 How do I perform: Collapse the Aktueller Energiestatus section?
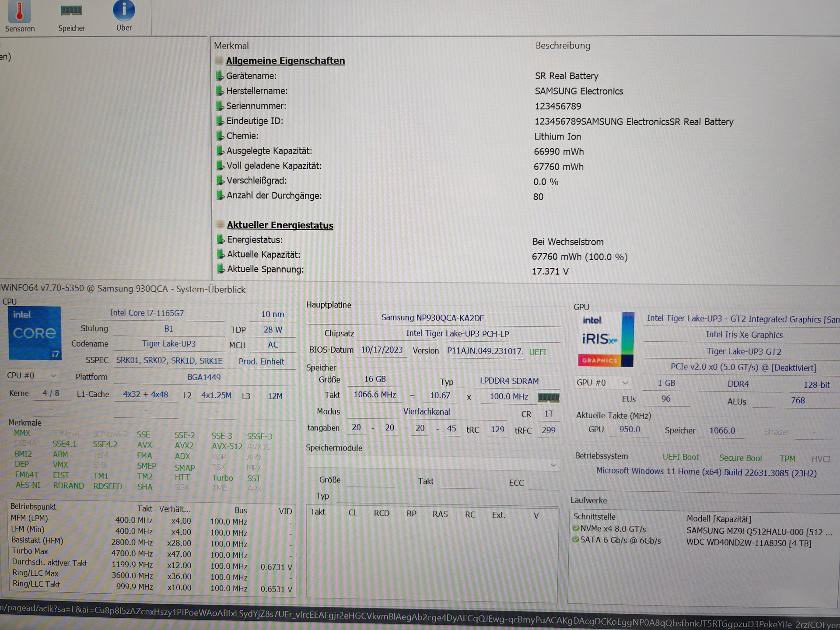tap(220, 224)
